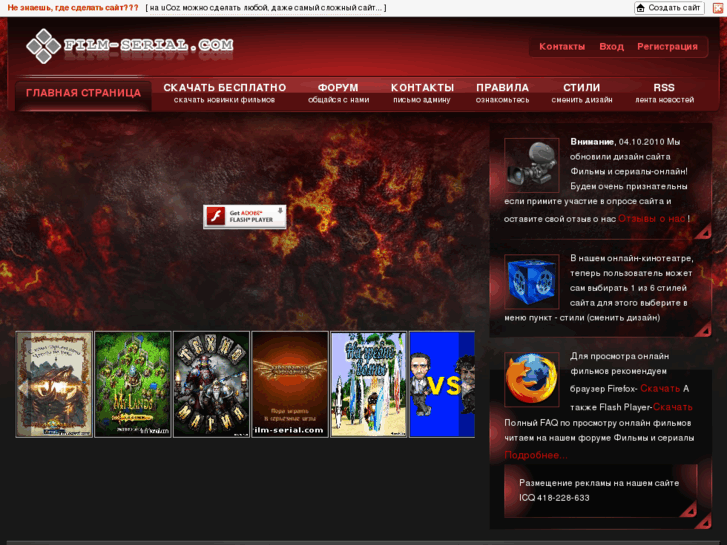Image resolution: width=727 pixels, height=545 pixels.
Task: Open the RSS news feed item
Action: pyautogui.click(x=664, y=93)
